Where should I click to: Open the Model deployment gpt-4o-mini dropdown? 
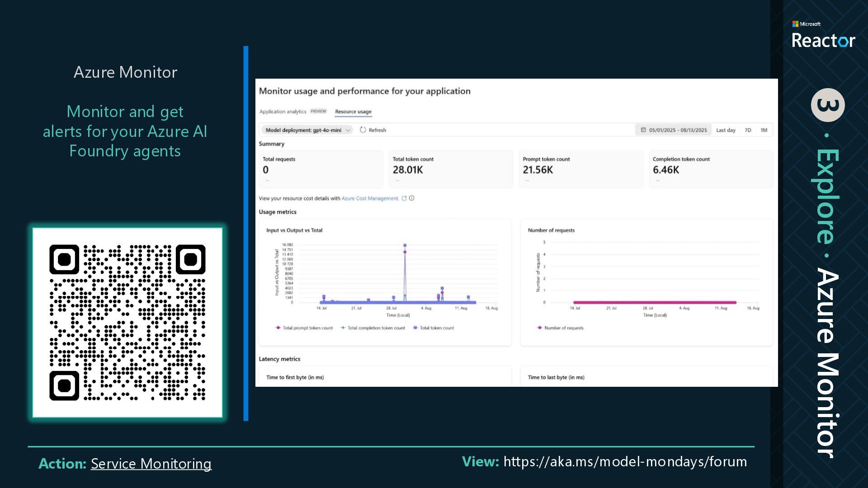click(307, 130)
